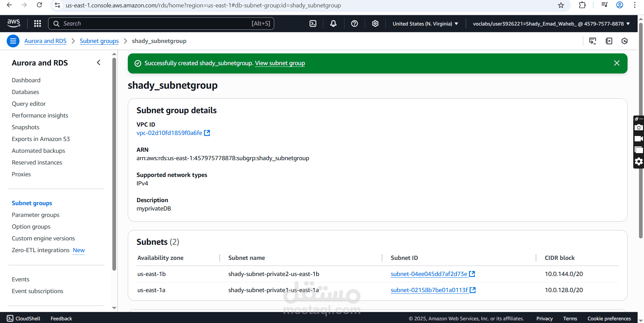Image resolution: width=644 pixels, height=323 pixels.
Task: Go to Custom engine versions
Action: (43, 238)
